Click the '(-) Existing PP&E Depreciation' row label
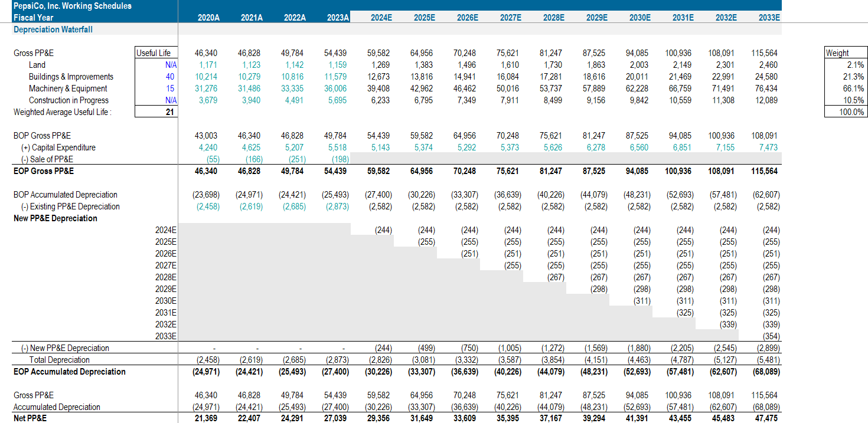 point(70,206)
